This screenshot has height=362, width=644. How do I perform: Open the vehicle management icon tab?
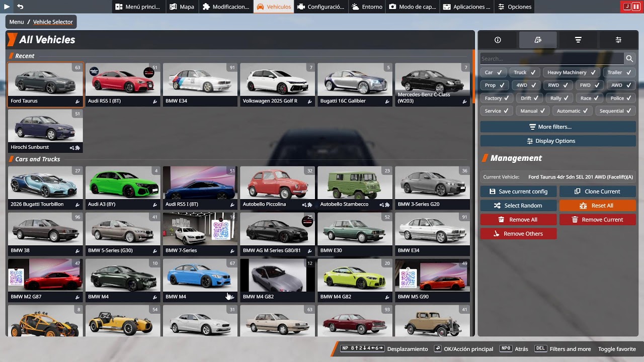[538, 40]
